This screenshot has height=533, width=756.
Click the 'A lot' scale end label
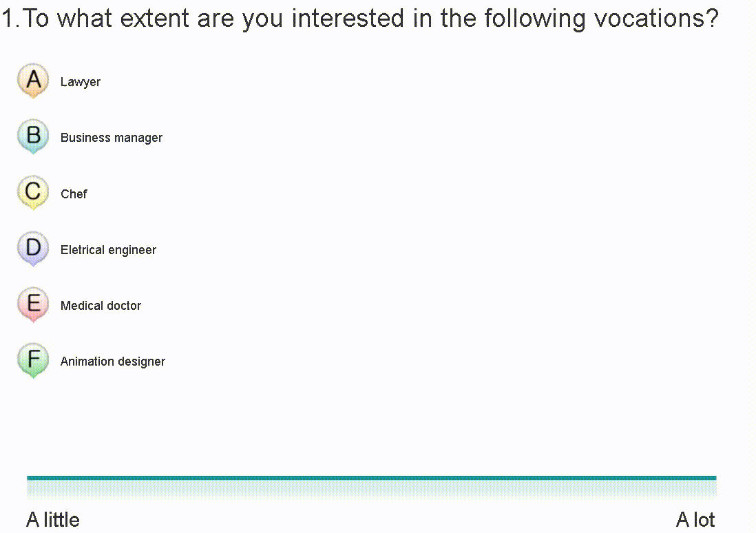click(x=695, y=520)
